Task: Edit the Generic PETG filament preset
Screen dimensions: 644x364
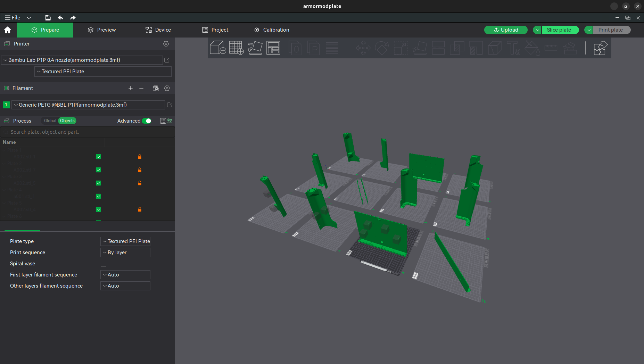Action: coord(170,105)
